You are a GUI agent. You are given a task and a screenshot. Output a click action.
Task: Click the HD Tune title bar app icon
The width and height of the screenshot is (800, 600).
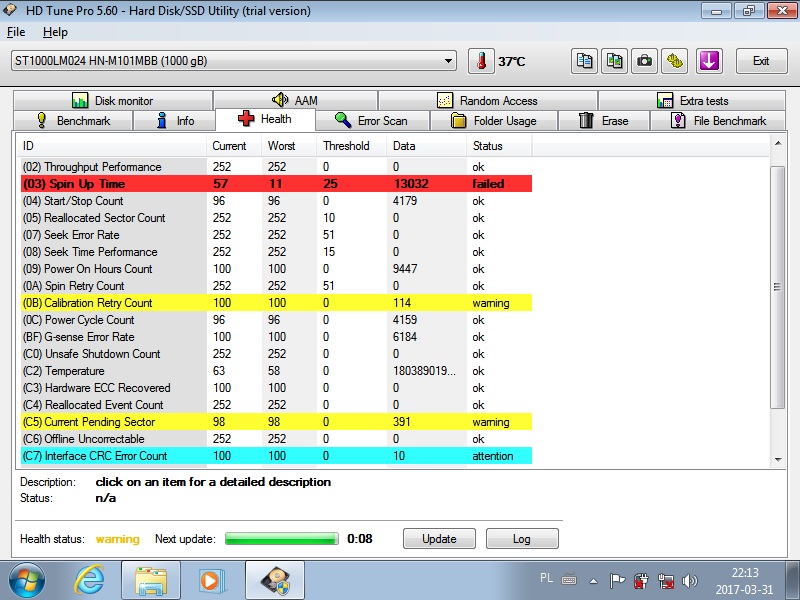[x=10, y=10]
